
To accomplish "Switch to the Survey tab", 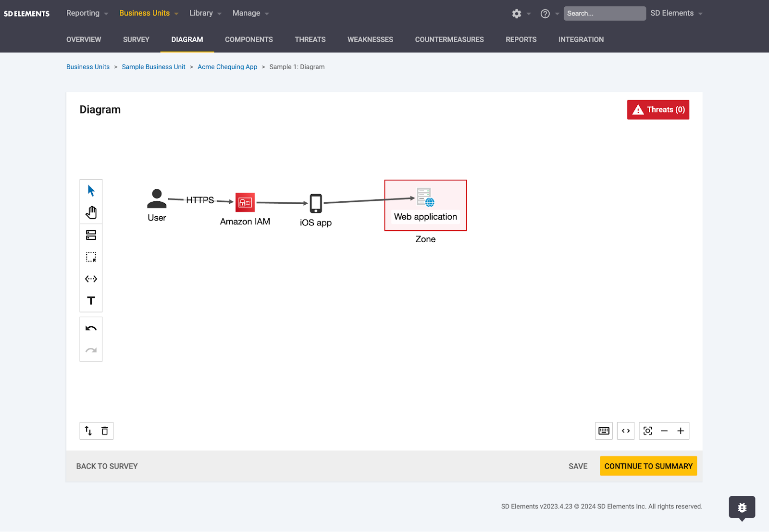I will coord(136,39).
